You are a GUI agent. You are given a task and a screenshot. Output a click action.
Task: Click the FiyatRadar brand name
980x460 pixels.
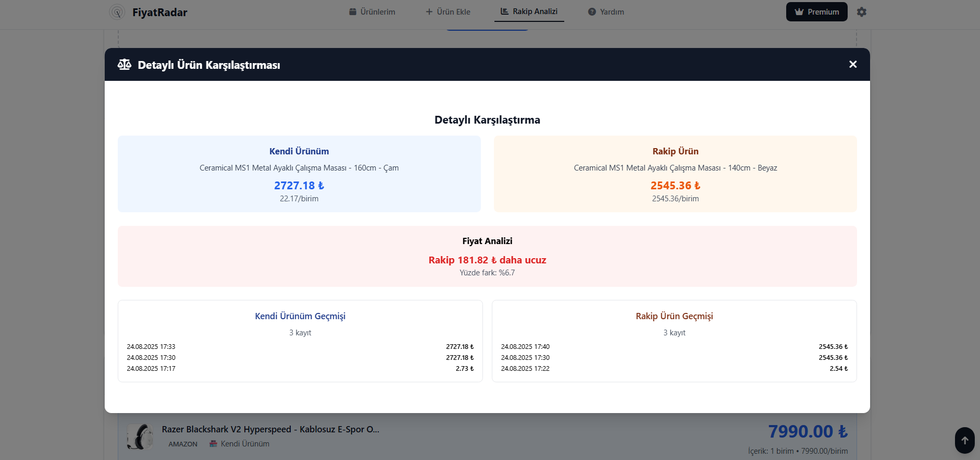pyautogui.click(x=159, y=13)
